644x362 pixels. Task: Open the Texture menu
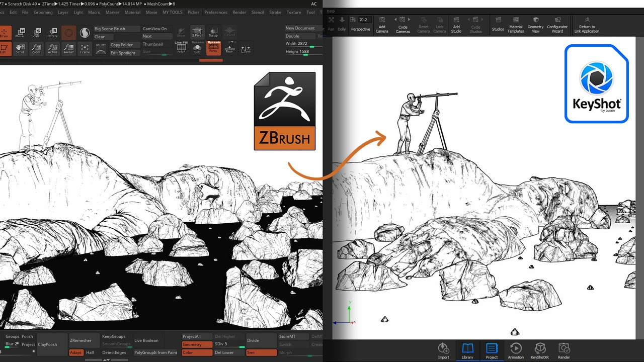pyautogui.click(x=294, y=12)
